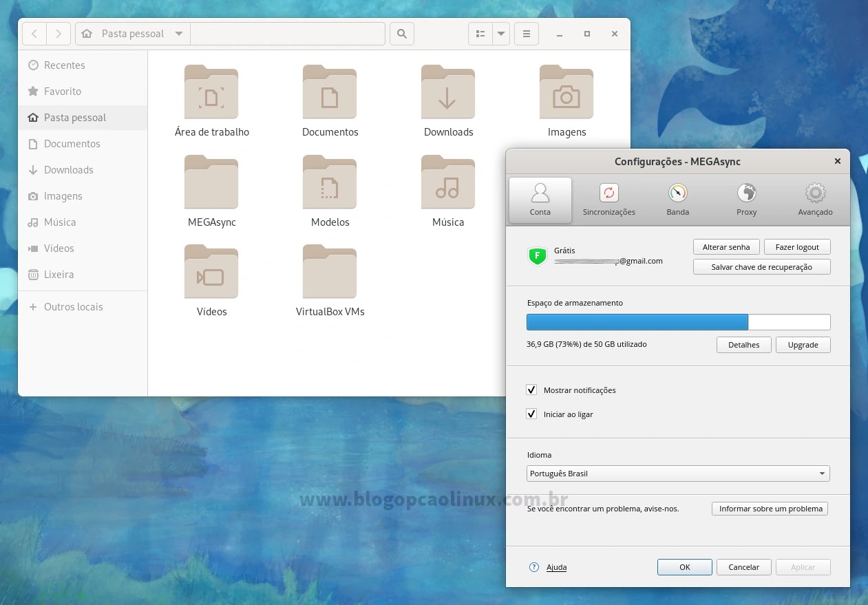
Task: Select the Área de trabalho folder icon
Action: pos(211,92)
